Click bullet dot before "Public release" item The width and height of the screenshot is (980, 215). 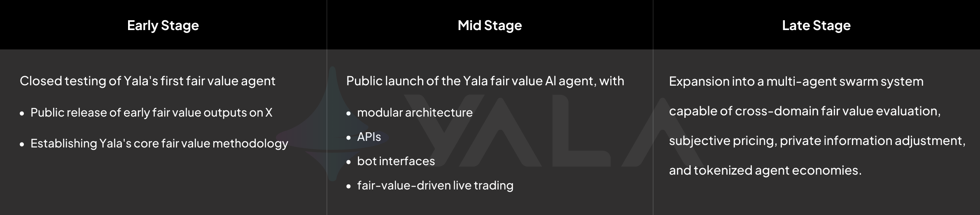pos(22,113)
